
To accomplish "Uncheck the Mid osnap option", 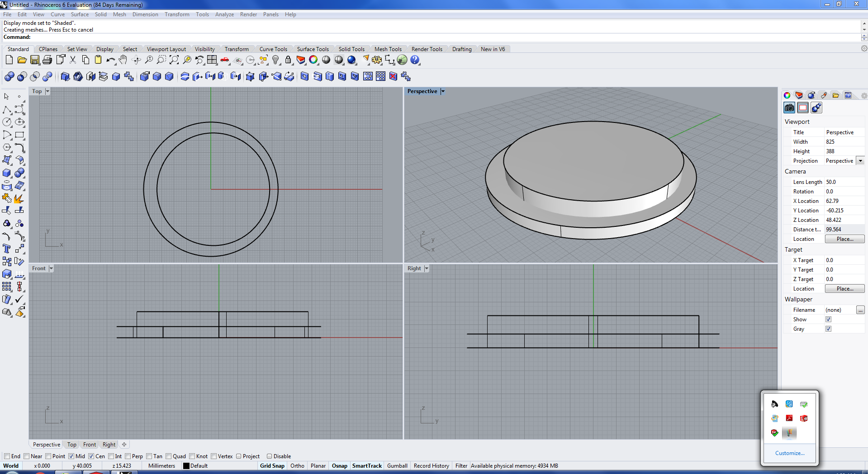I will click(71, 456).
